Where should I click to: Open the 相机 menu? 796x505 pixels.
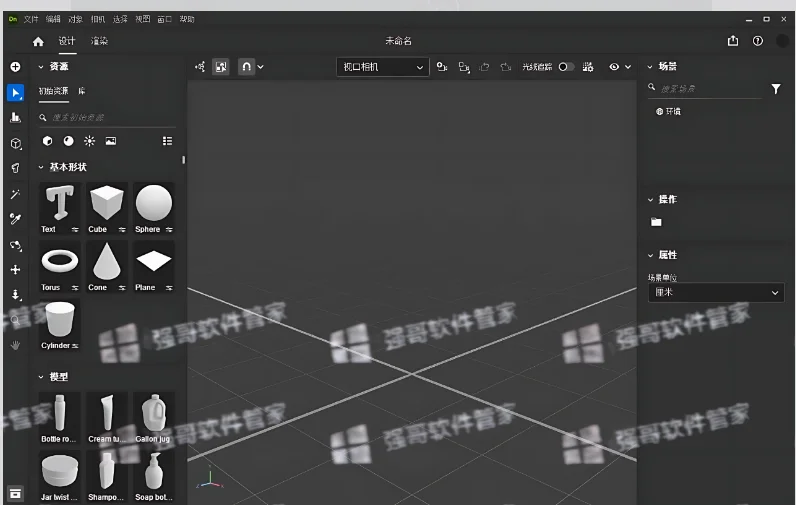[97, 19]
